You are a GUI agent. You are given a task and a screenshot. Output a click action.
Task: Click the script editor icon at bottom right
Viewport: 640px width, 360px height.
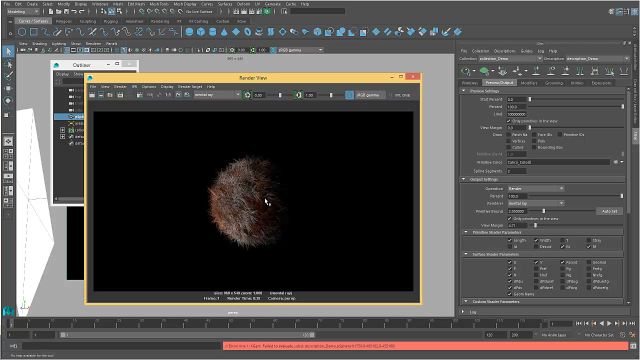click(x=633, y=346)
